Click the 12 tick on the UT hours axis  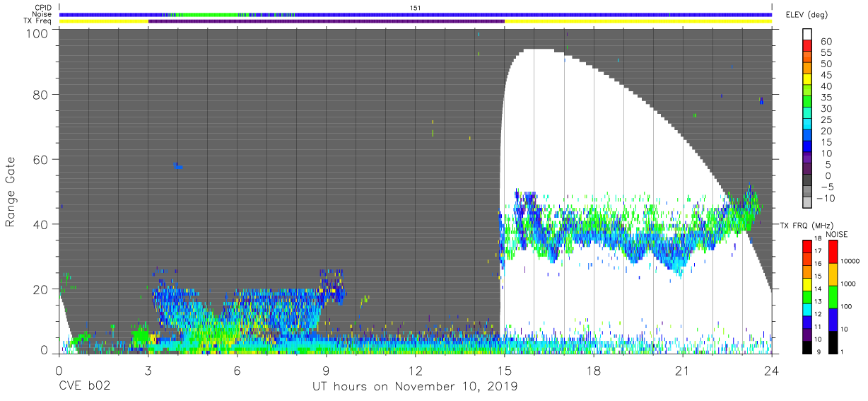tap(415, 370)
